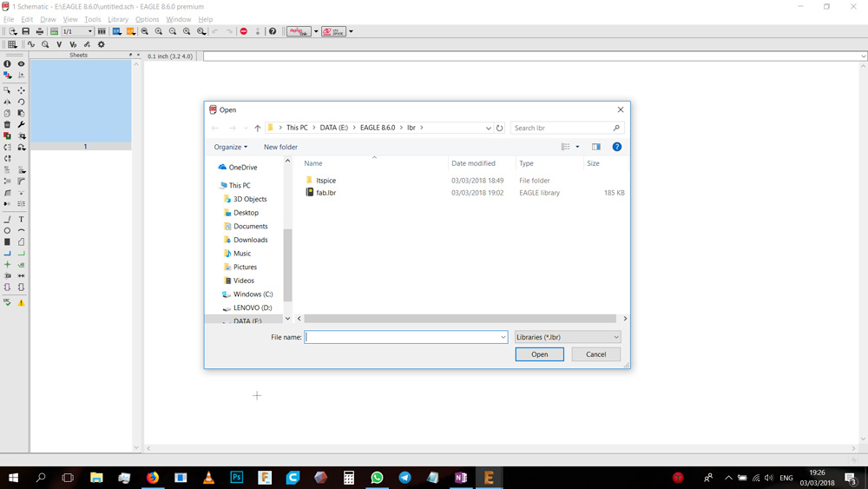Click the Save icon in EAGLE toolbar
Image resolution: width=868 pixels, height=489 pixels.
(x=25, y=31)
